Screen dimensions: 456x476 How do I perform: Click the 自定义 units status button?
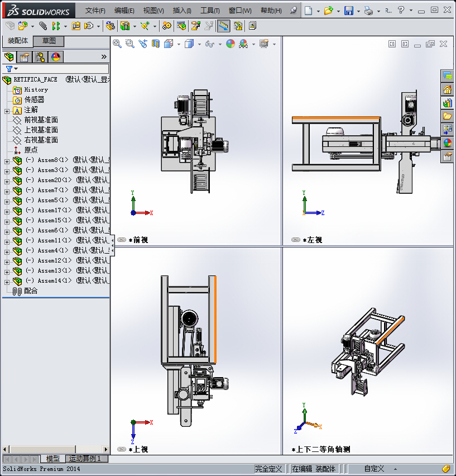coord(374,468)
